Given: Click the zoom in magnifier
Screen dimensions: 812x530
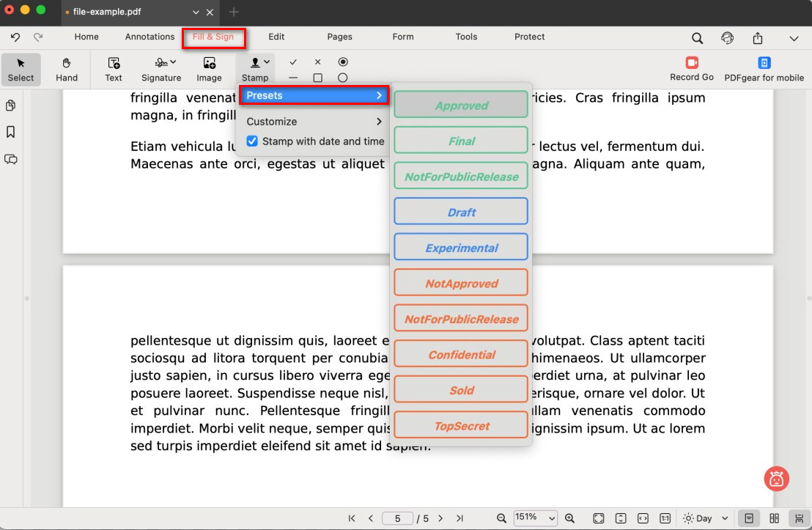Looking at the screenshot, I should pos(569,518).
